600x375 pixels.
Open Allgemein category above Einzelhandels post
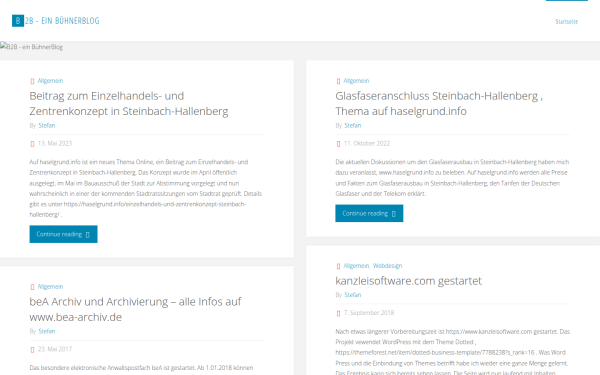[50, 81]
